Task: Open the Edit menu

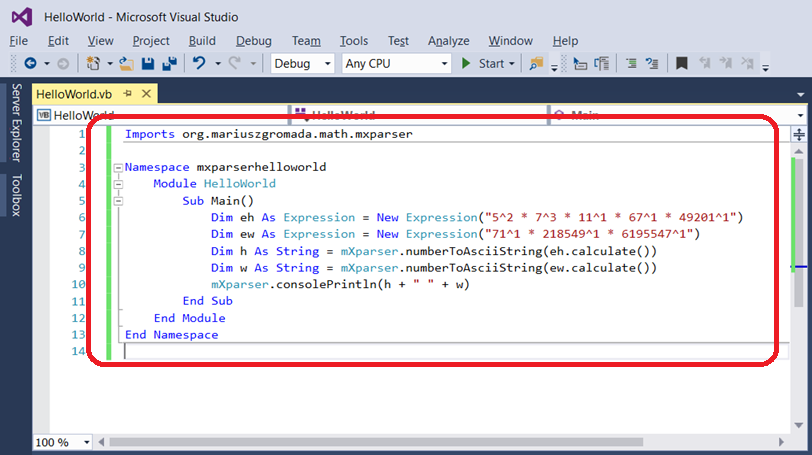Action: [58, 41]
